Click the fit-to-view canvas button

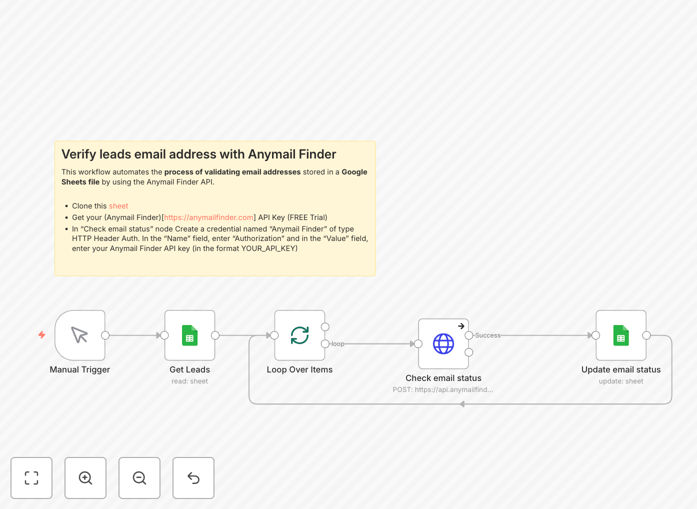coord(32,478)
